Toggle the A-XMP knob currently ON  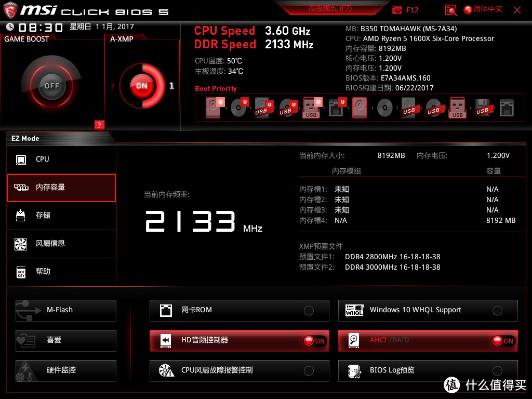point(142,86)
